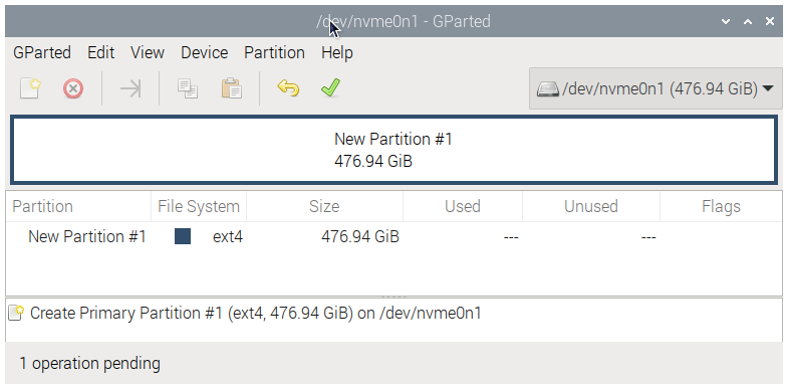Screen dimensions: 788x387
Task: Open the Device menu
Action: coord(205,53)
